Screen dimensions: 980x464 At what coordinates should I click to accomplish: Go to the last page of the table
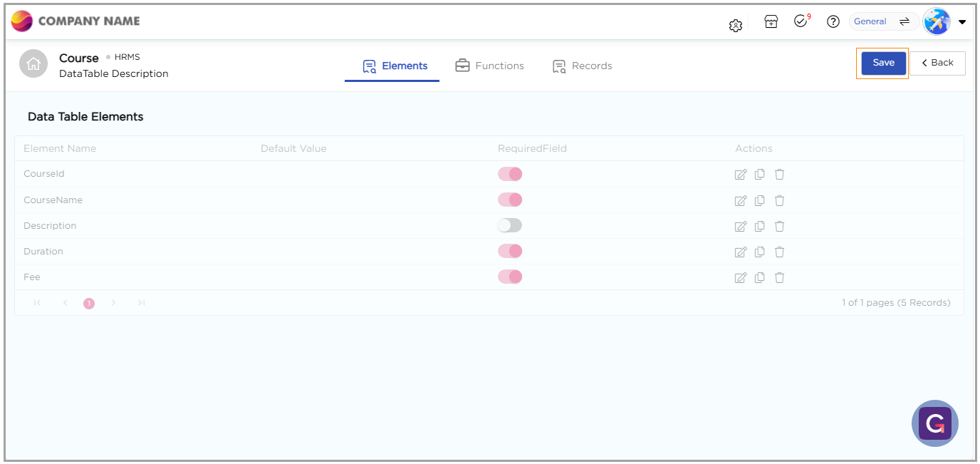pyautogui.click(x=141, y=303)
